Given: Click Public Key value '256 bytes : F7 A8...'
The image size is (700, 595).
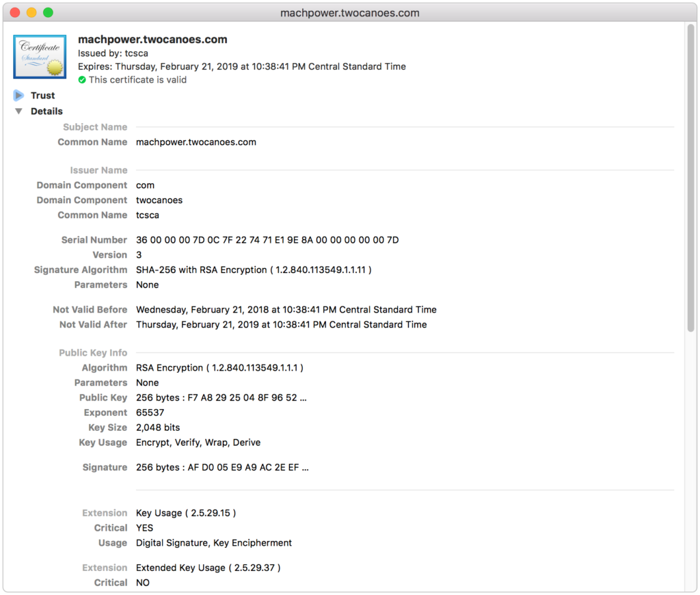Looking at the screenshot, I should (221, 397).
